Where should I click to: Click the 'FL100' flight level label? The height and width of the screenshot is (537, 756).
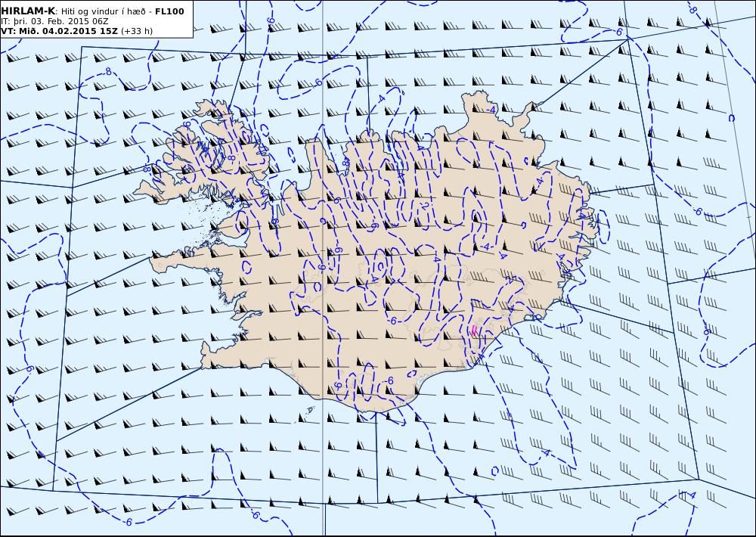169,11
